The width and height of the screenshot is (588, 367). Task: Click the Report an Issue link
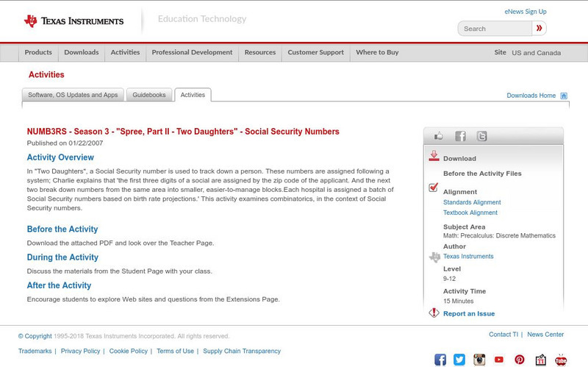[x=469, y=314]
